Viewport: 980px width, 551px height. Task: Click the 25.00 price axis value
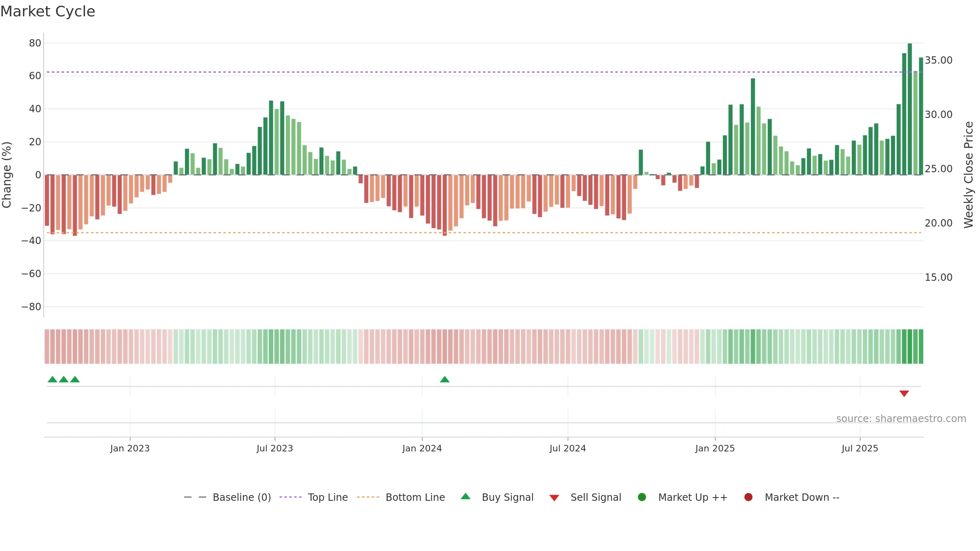point(938,169)
